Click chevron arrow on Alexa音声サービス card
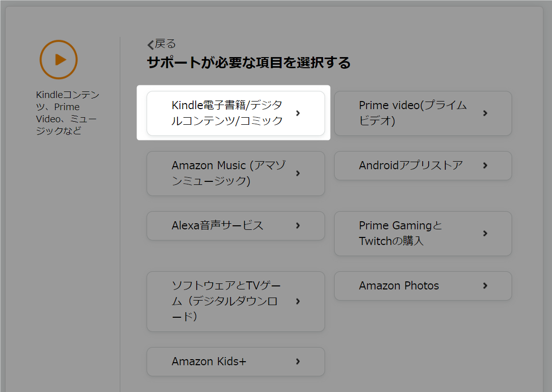Screen dimensions: 552x392 298,226
